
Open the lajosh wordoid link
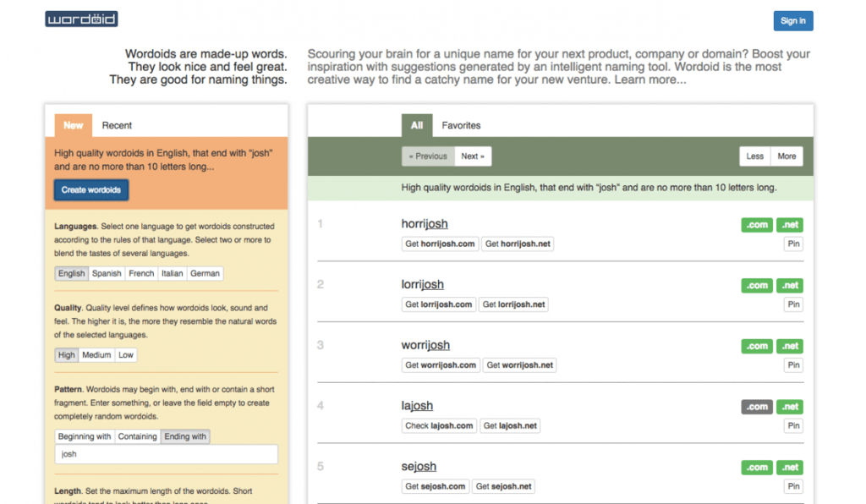pos(417,406)
